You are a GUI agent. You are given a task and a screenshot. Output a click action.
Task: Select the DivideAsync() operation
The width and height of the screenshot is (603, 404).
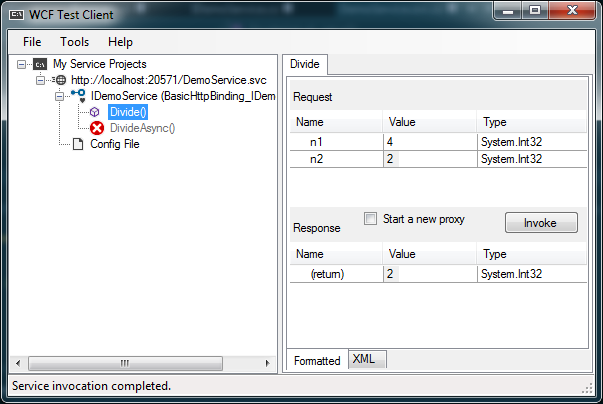pos(142,128)
